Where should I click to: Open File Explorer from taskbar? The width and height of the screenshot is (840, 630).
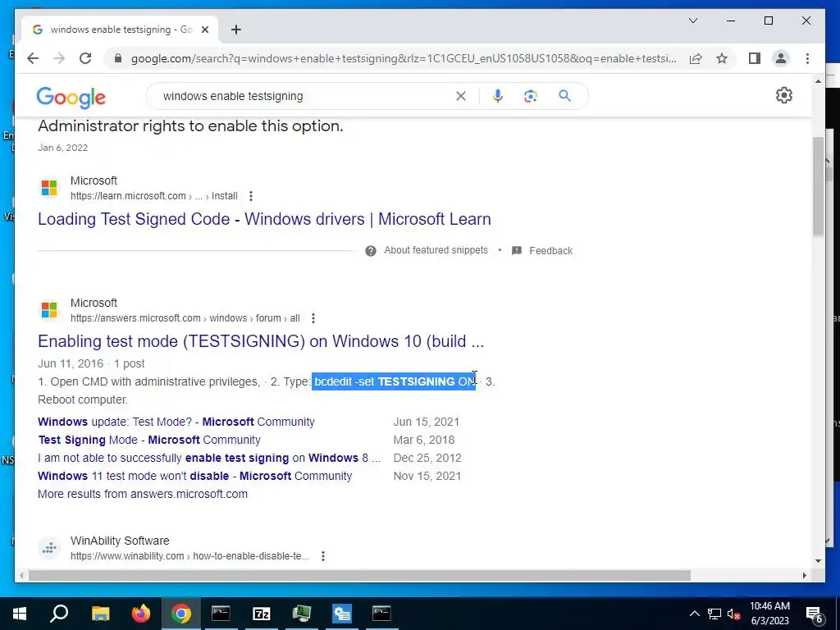pyautogui.click(x=100, y=614)
